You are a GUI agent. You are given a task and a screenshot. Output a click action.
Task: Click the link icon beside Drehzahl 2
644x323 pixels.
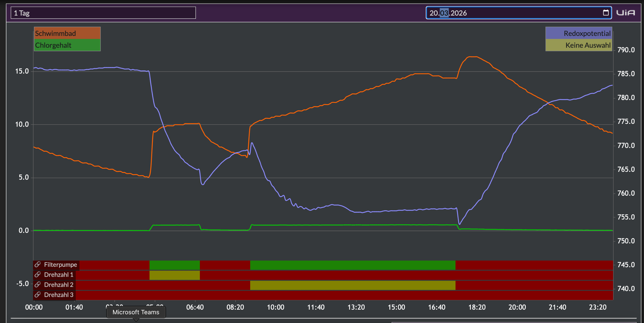click(37, 285)
